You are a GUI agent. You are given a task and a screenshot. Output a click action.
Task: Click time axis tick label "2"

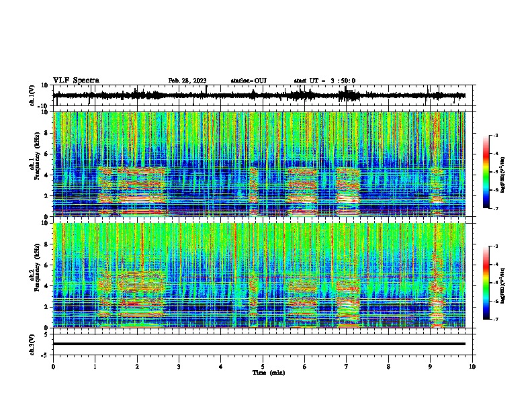137,367
